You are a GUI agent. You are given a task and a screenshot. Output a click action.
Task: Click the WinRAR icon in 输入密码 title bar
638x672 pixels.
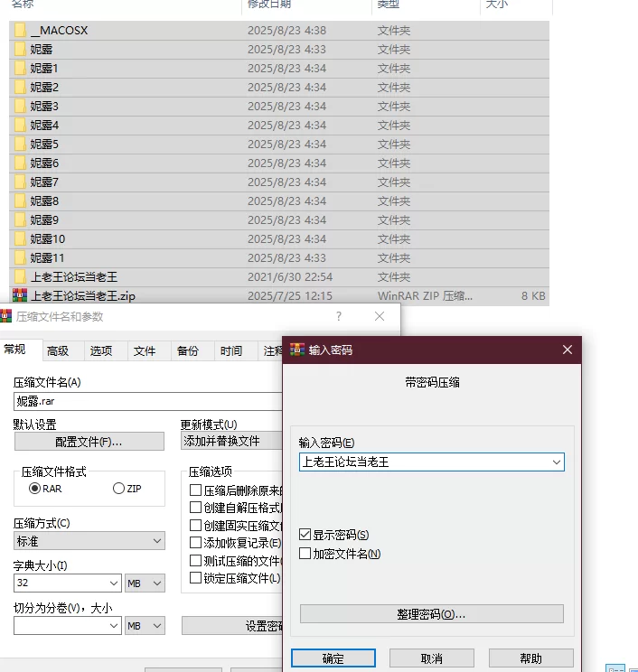coord(297,350)
